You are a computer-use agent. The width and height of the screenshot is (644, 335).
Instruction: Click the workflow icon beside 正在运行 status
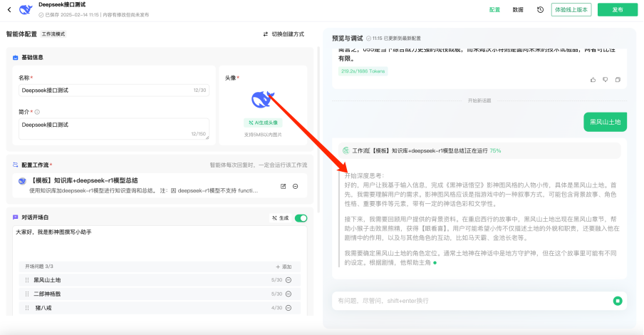click(346, 151)
